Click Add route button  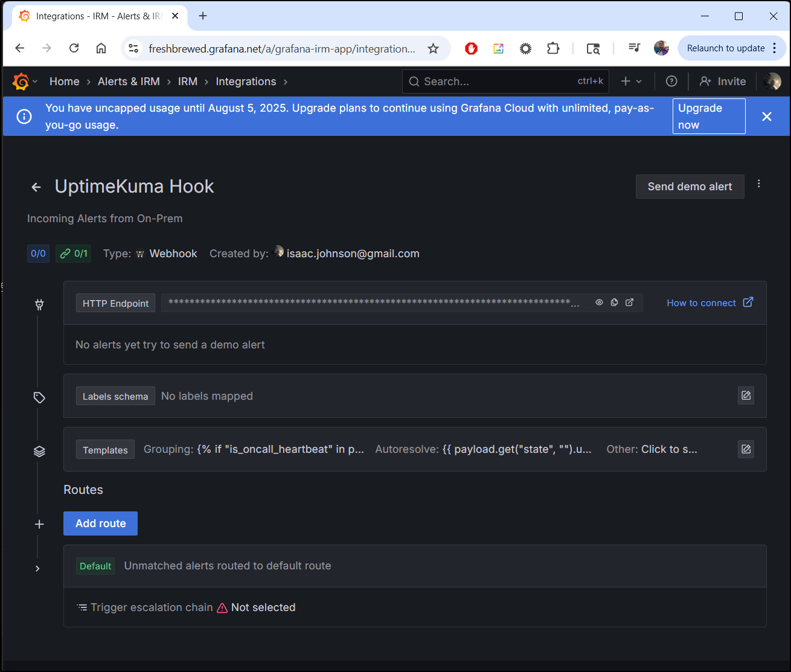tap(100, 523)
